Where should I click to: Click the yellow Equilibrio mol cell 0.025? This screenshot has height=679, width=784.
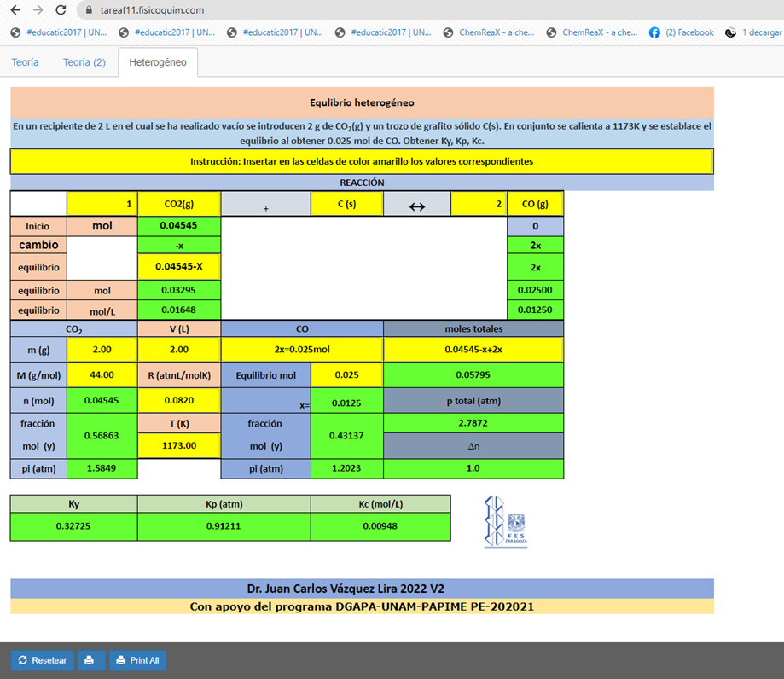point(347,375)
